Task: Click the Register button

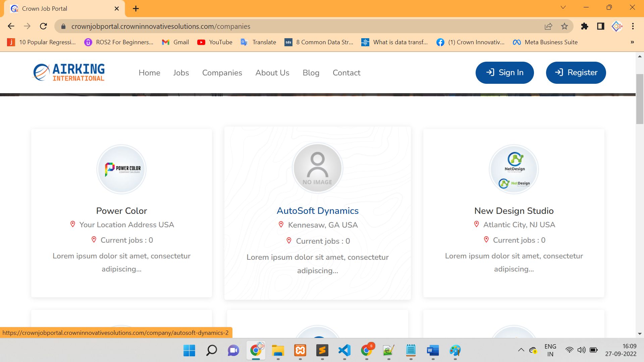Action: tap(576, 73)
